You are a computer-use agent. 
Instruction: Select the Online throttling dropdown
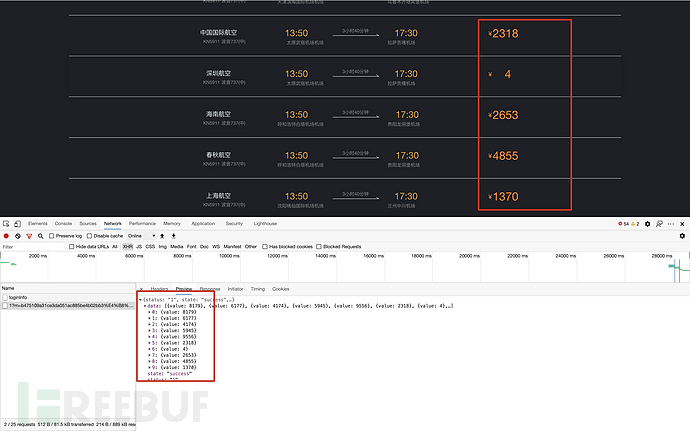pyautogui.click(x=141, y=236)
